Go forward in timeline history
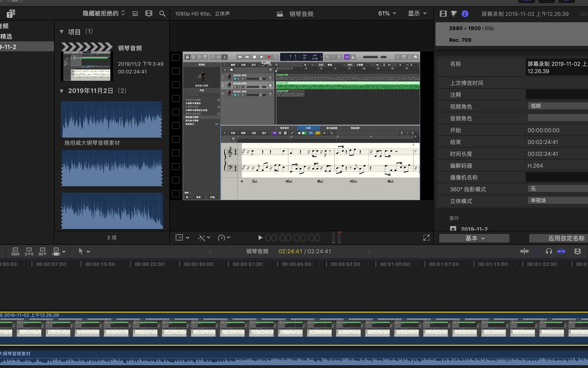The image size is (588, 368). coord(369,251)
